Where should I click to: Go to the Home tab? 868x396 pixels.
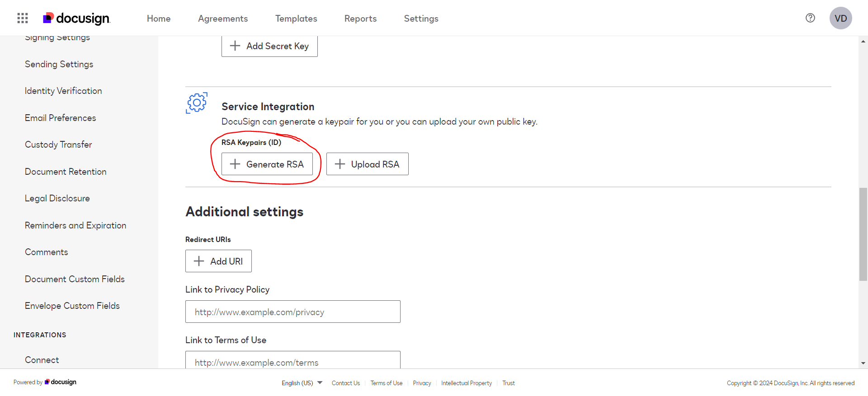(x=159, y=19)
